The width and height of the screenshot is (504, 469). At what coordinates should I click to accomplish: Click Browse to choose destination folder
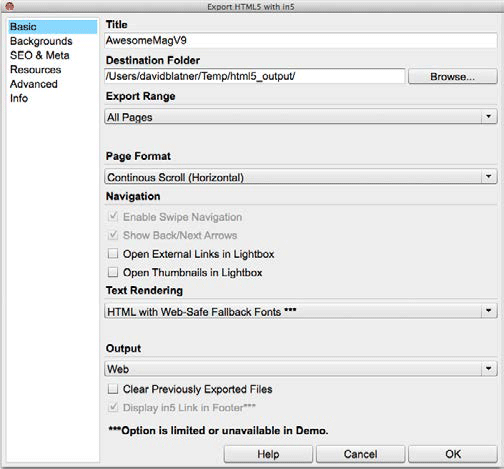point(453,77)
